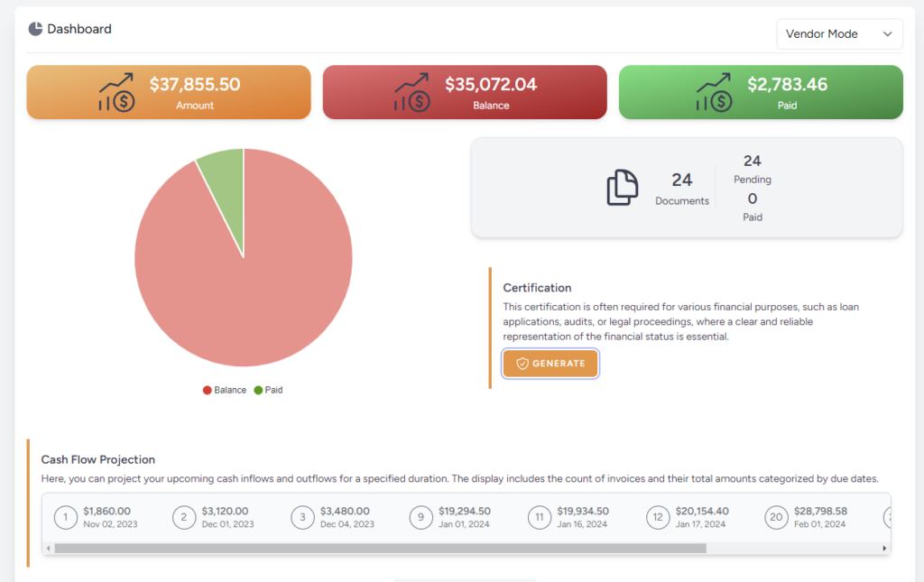Click the $35,072.04 Balance card
Viewport: 924px width, 582px height.
pos(464,91)
